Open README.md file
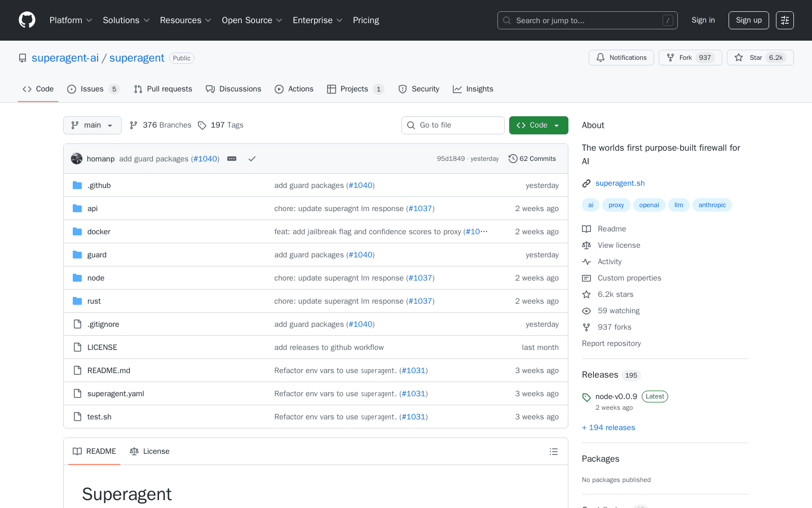The width and height of the screenshot is (812, 508). point(109,370)
